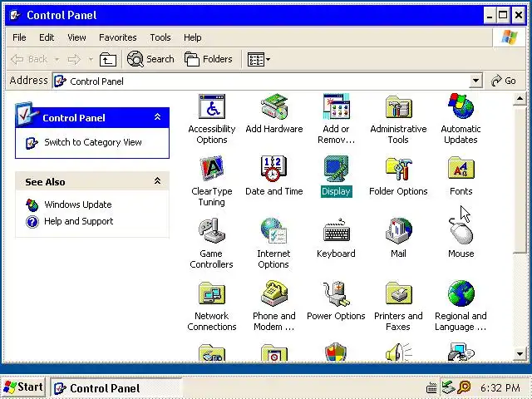
Task: Click the Up folder toolbar icon
Action: click(x=108, y=60)
